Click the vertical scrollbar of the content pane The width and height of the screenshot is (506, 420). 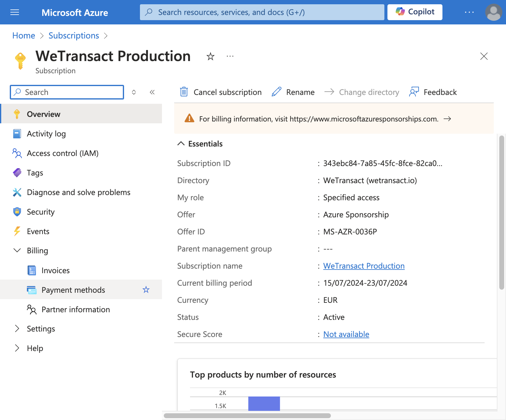tap(501, 212)
